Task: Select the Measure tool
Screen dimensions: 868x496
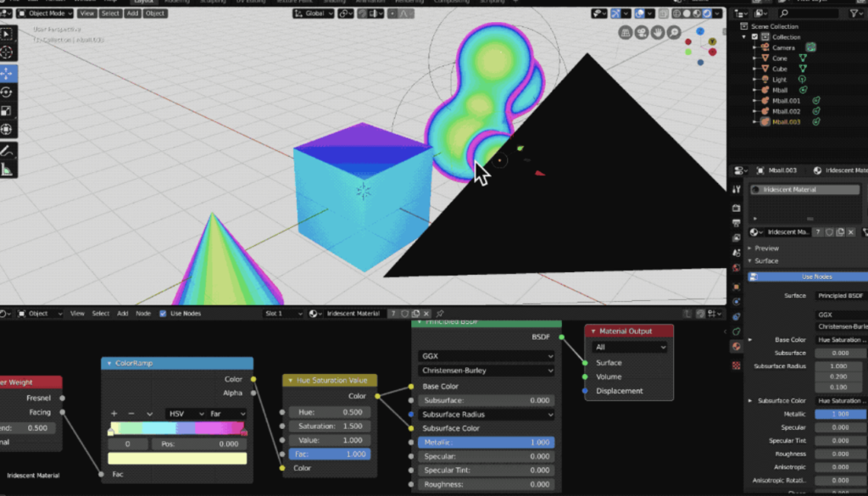Action: [7, 169]
